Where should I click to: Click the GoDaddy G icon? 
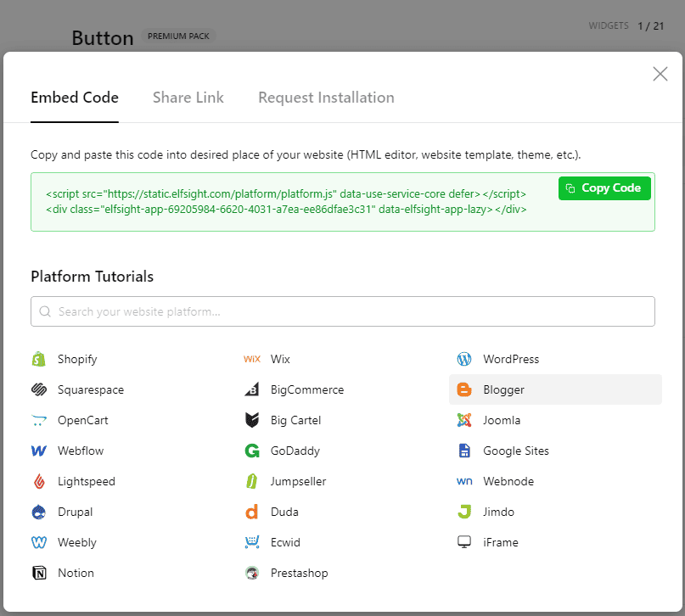[x=252, y=451]
